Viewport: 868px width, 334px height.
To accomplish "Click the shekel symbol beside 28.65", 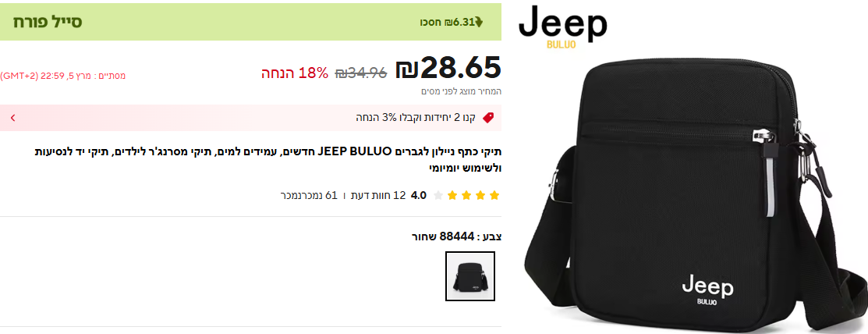I will click(x=407, y=68).
